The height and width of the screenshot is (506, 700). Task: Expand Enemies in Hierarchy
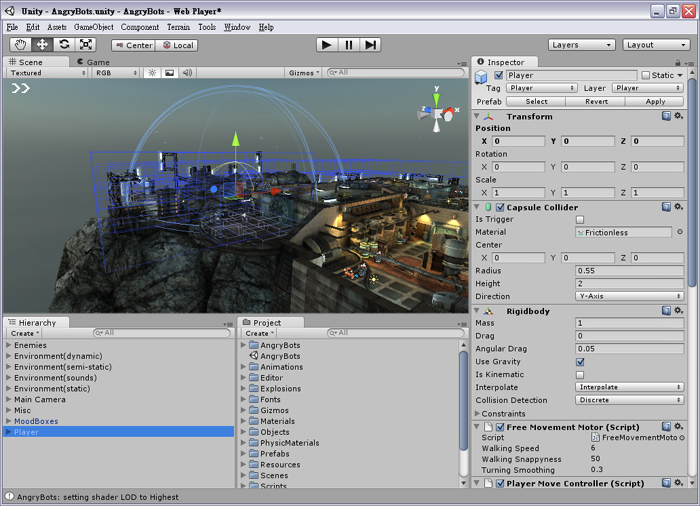[8, 345]
